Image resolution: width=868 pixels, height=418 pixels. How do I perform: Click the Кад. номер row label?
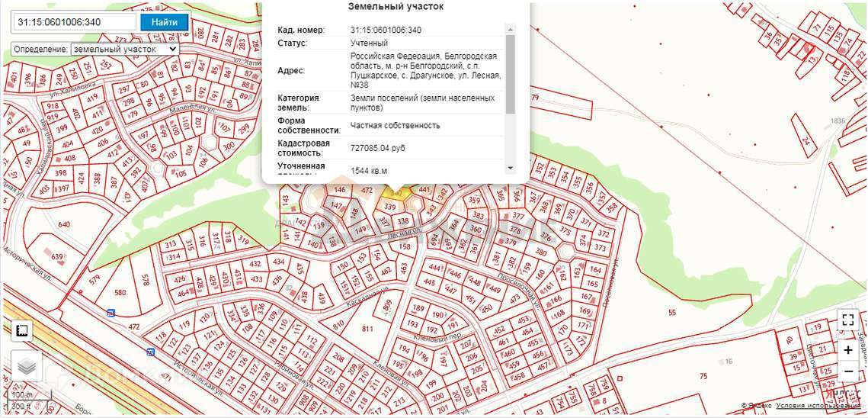coord(301,30)
